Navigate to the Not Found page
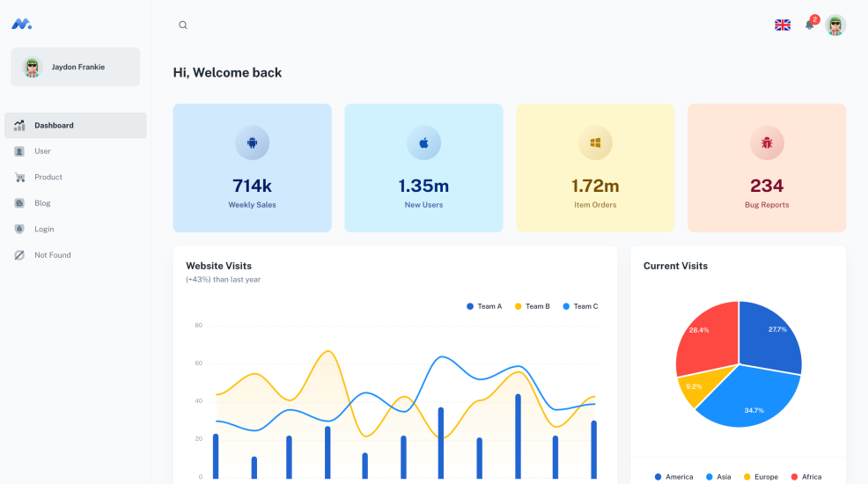 52,255
